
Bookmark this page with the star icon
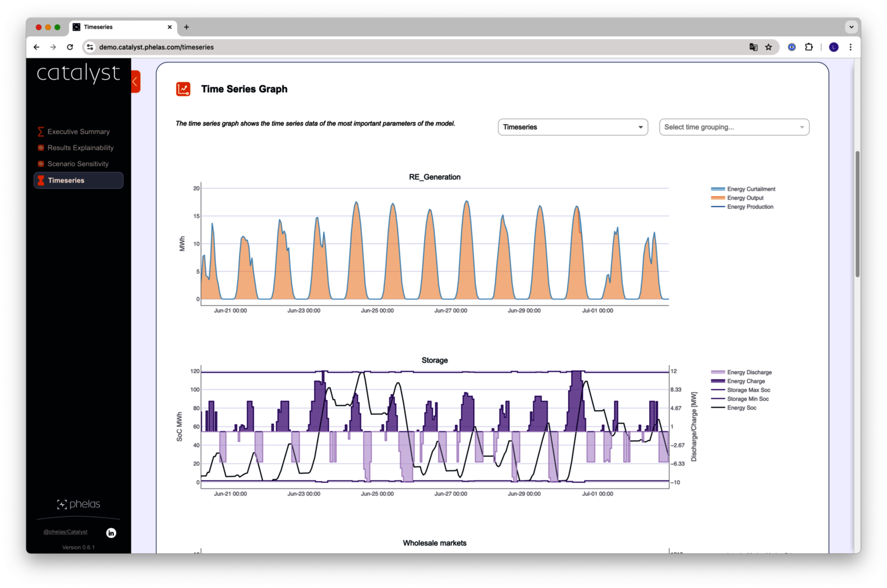769,47
